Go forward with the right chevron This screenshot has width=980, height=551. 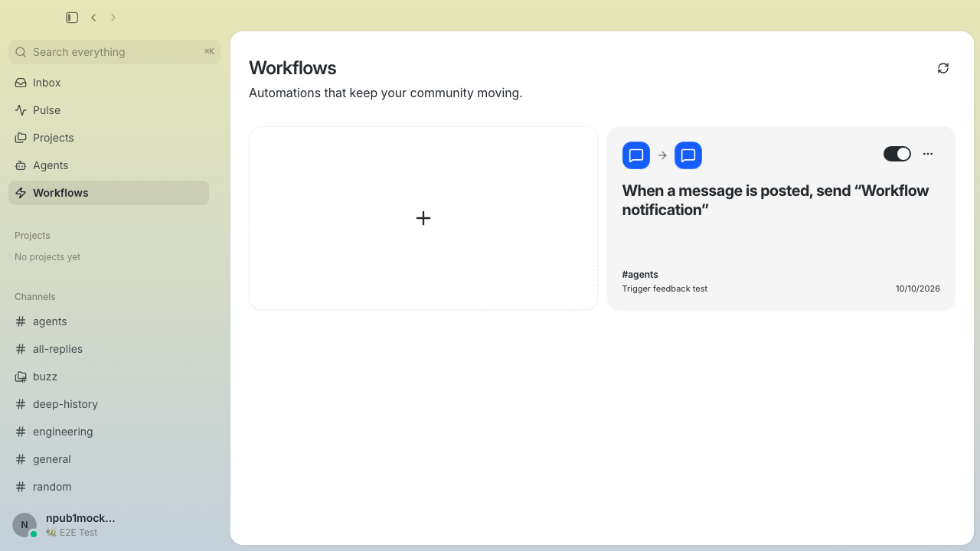click(113, 18)
